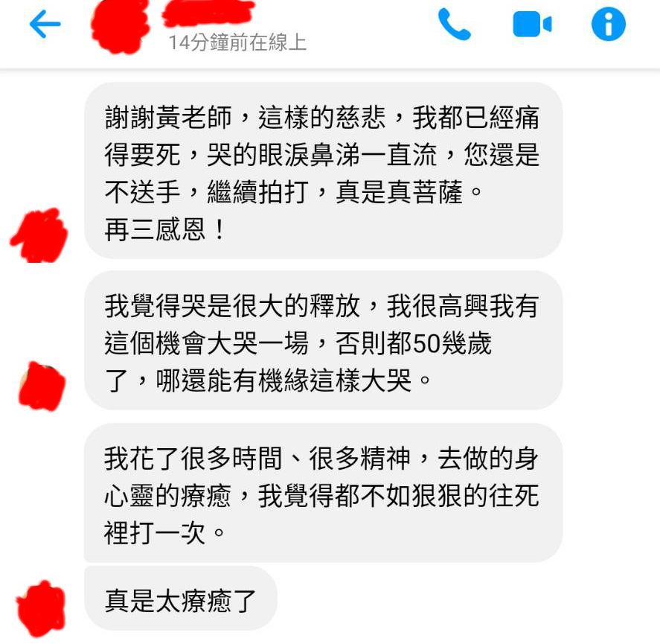Tap the line 心靈的療癒 in third bubble
Viewport: 660px width, 644px height.
coord(167,495)
